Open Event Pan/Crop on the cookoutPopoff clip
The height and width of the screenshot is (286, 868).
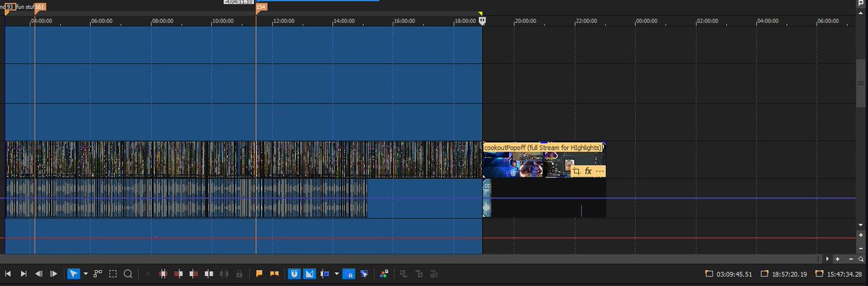pos(576,172)
